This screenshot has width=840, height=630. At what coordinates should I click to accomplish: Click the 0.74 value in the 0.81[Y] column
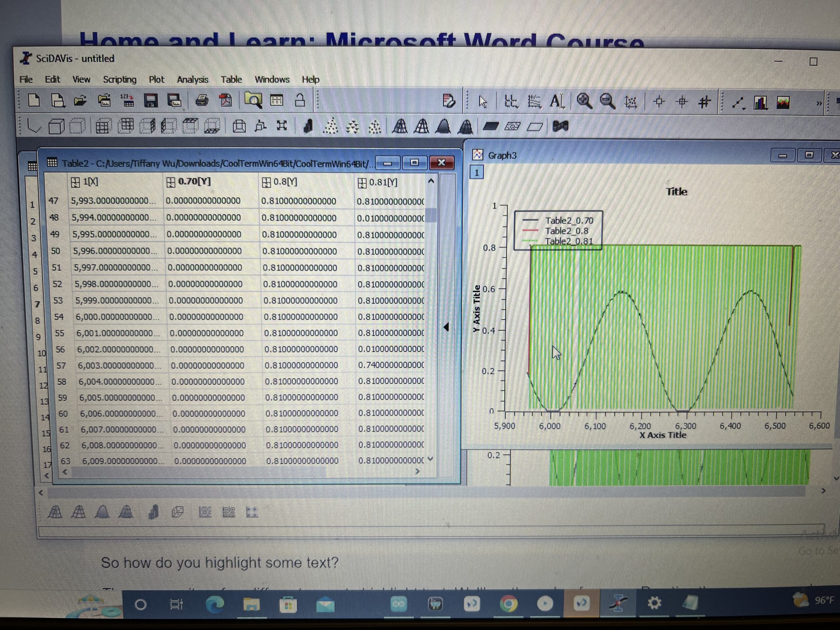pyautogui.click(x=391, y=365)
